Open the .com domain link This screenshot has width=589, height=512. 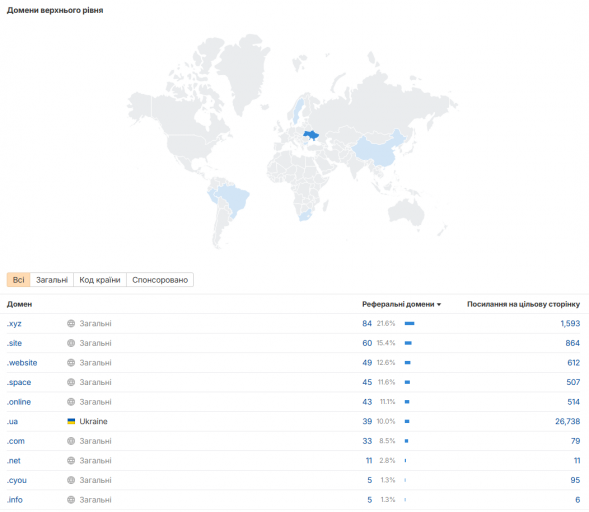pos(16,441)
